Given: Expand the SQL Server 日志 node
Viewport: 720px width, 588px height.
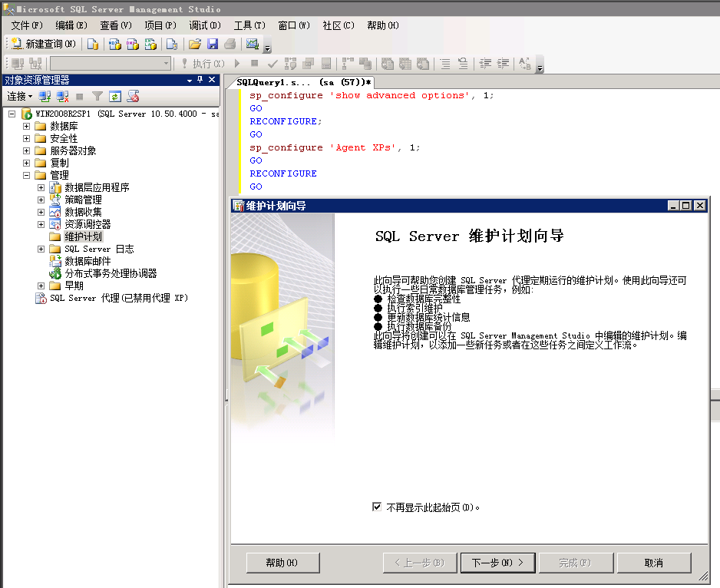Looking at the screenshot, I should click(41, 249).
